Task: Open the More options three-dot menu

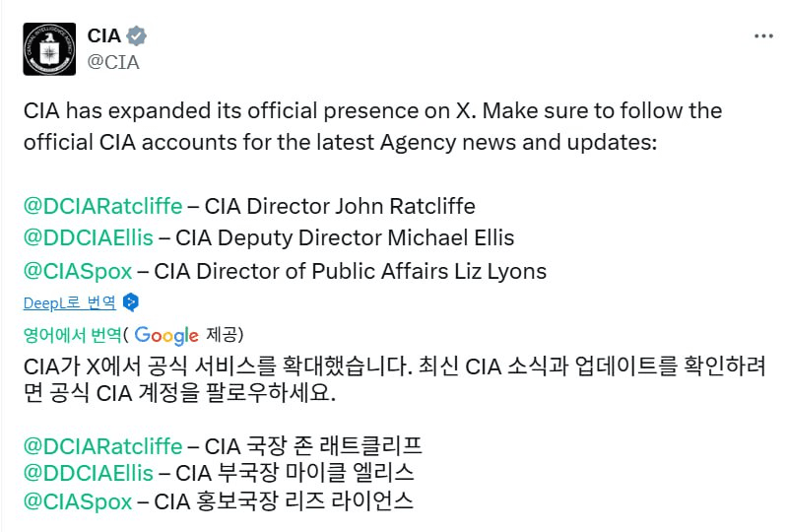Action: tap(763, 35)
